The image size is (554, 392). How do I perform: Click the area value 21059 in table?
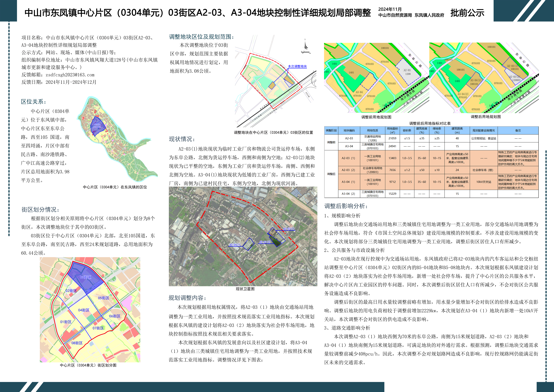392,138
